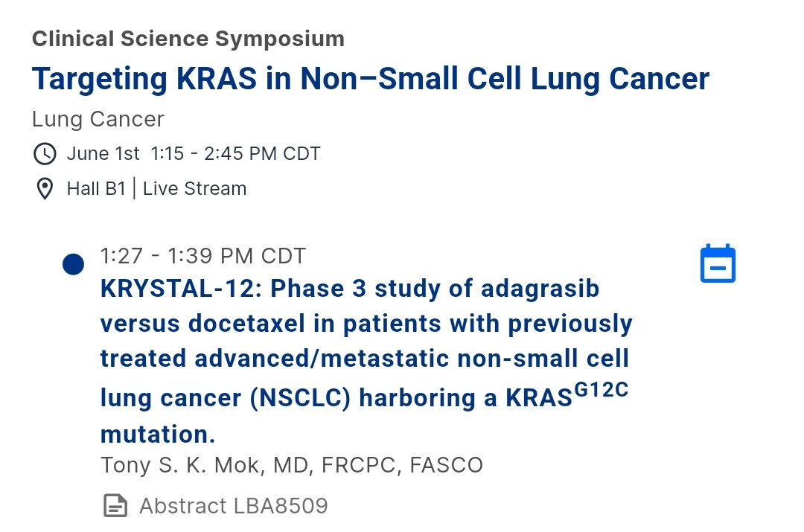Click the 1:15 - 2:45 PM CDT session time
This screenshot has height=532, width=804.
[236, 154]
